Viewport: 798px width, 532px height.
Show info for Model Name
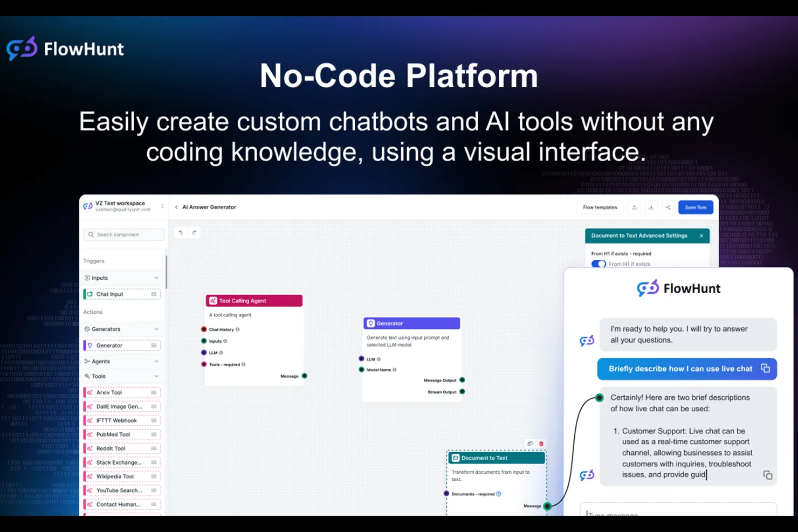(x=395, y=370)
